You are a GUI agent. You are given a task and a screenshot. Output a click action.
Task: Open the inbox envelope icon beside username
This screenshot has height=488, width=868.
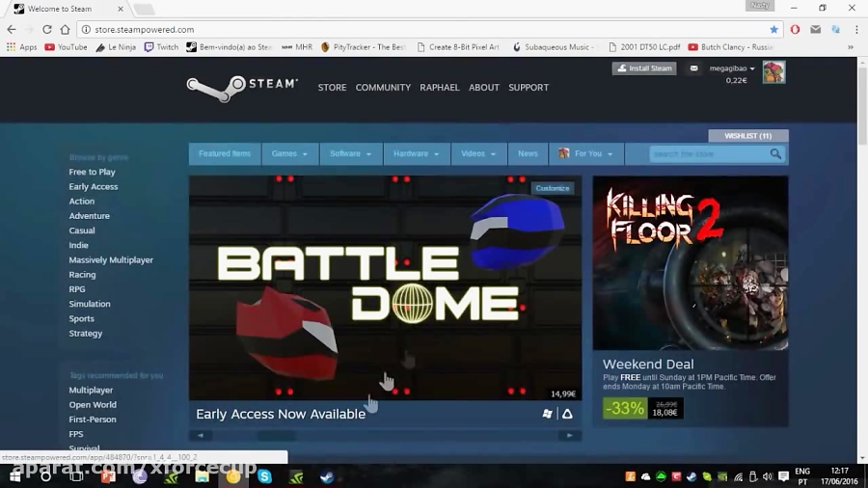692,68
